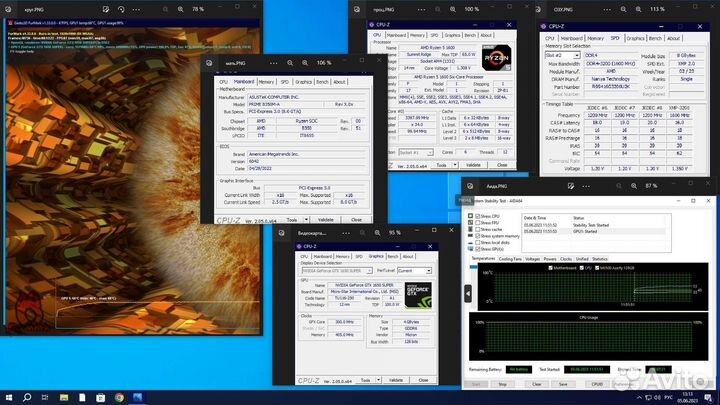
Task: Click Validate button in мать.PNG CPU-Z
Action: pyautogui.click(x=326, y=220)
